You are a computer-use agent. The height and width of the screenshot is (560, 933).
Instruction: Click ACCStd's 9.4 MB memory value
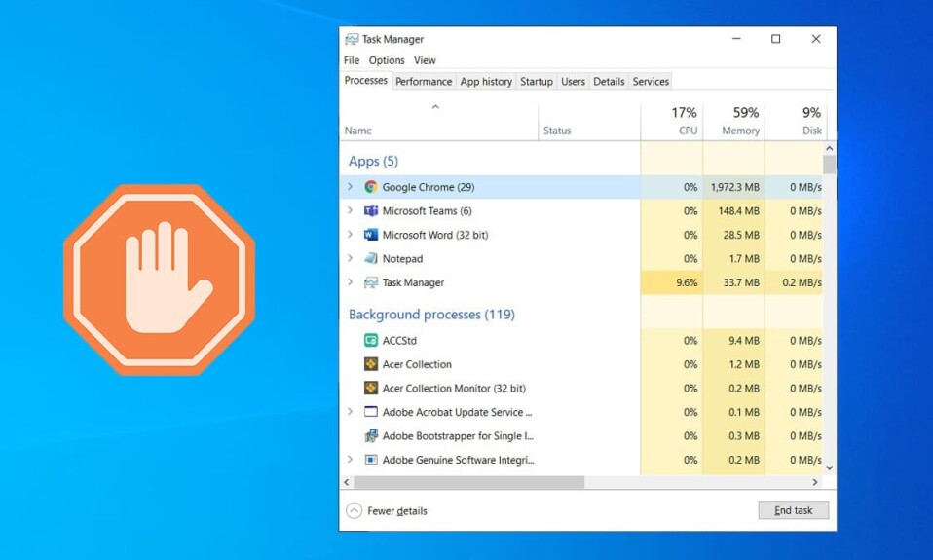coord(744,341)
